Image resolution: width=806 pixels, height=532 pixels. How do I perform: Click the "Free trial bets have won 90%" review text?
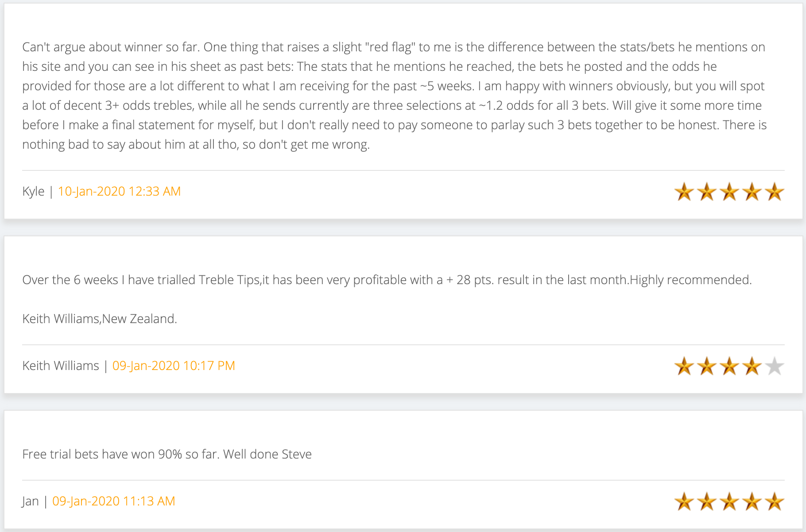tap(167, 454)
